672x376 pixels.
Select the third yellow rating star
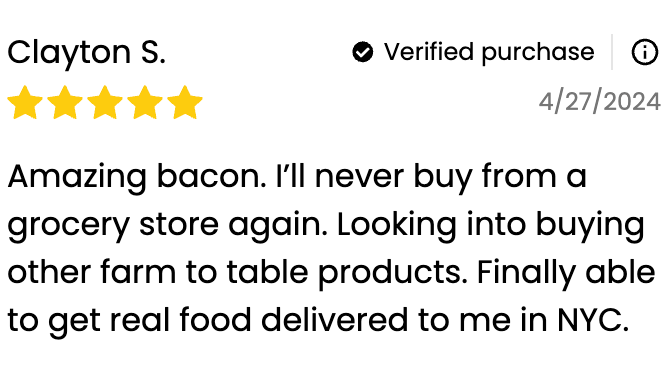coord(105,102)
